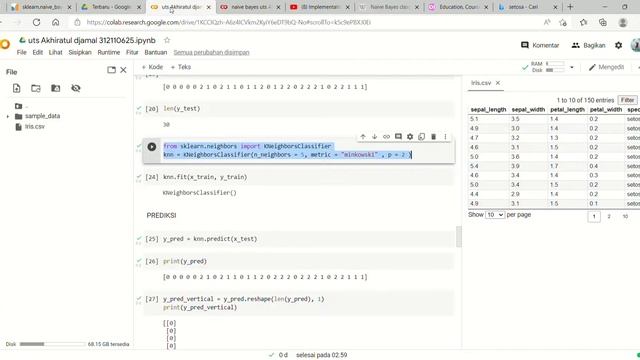Share notebook with Bagikan button
The image size is (640, 360).
click(x=589, y=45)
